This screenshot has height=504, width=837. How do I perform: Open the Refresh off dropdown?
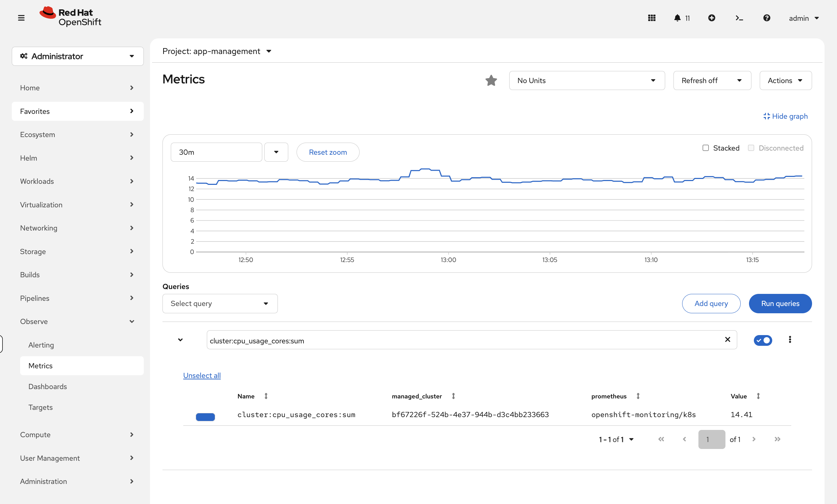(712, 80)
